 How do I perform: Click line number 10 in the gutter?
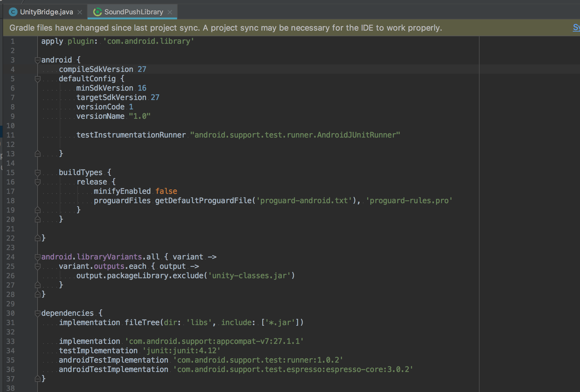[x=10, y=126]
